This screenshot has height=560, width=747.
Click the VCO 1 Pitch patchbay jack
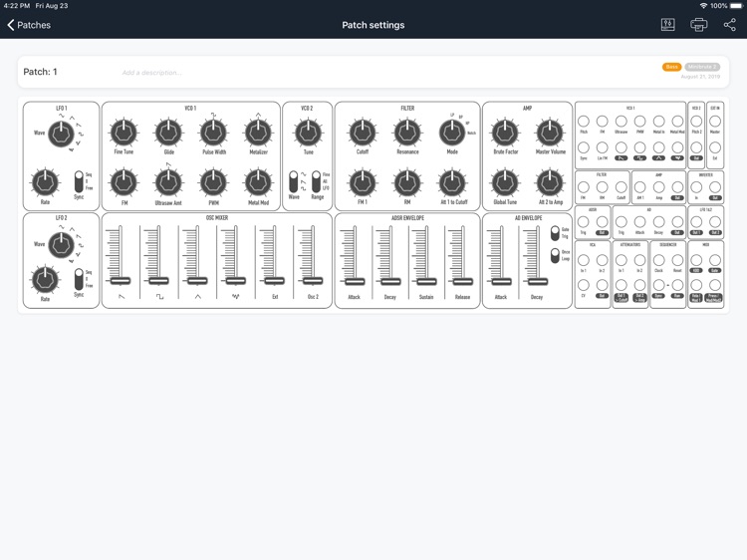click(x=584, y=122)
